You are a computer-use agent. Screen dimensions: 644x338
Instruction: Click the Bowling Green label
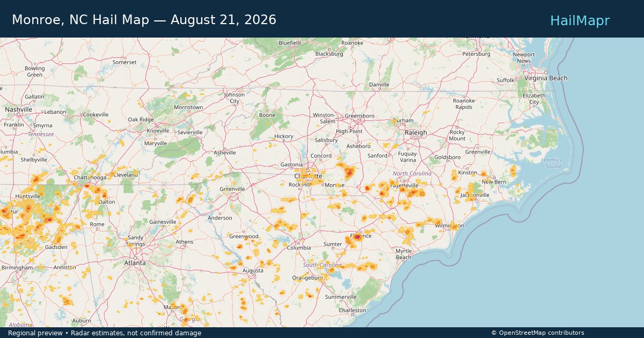[x=35, y=72]
